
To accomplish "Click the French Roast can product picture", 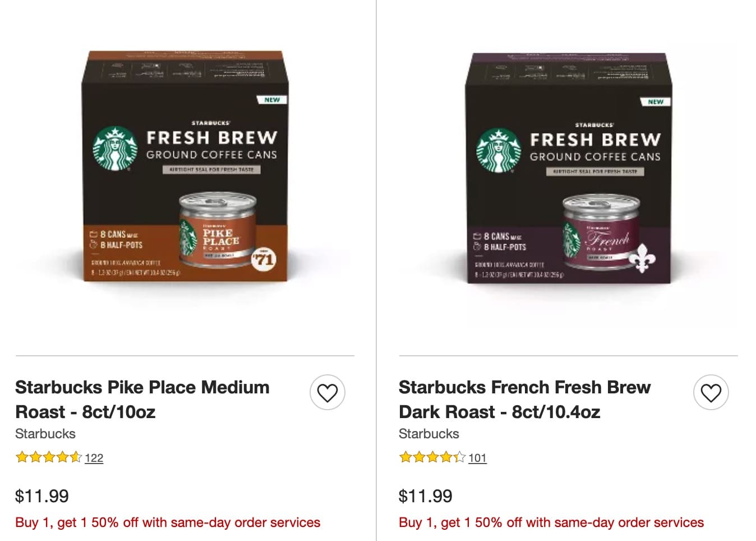I will (x=600, y=233).
